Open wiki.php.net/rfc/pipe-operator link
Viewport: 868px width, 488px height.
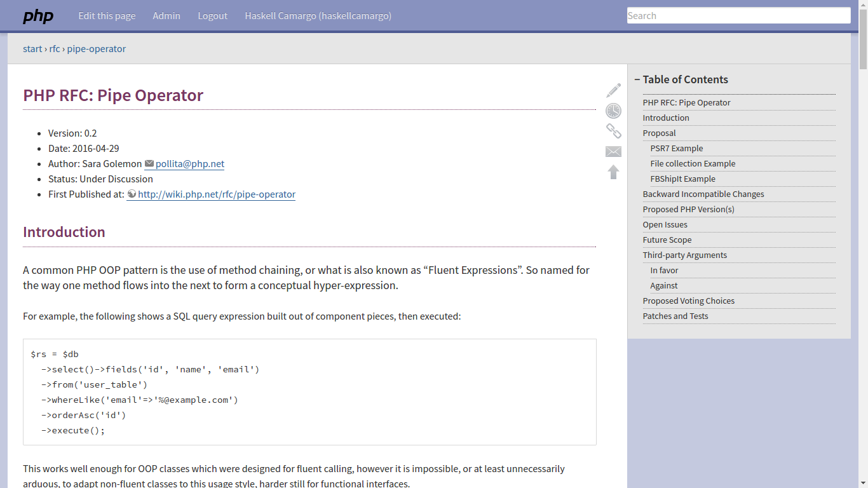pos(217,194)
